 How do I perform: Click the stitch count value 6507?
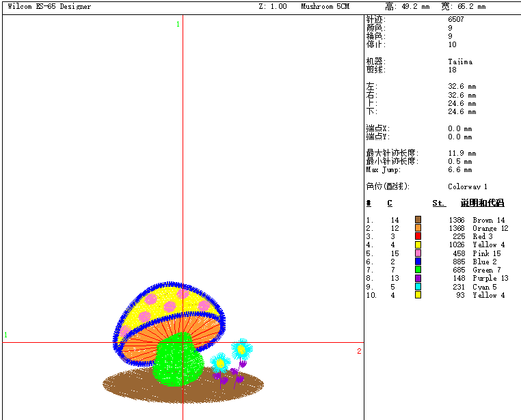click(456, 19)
